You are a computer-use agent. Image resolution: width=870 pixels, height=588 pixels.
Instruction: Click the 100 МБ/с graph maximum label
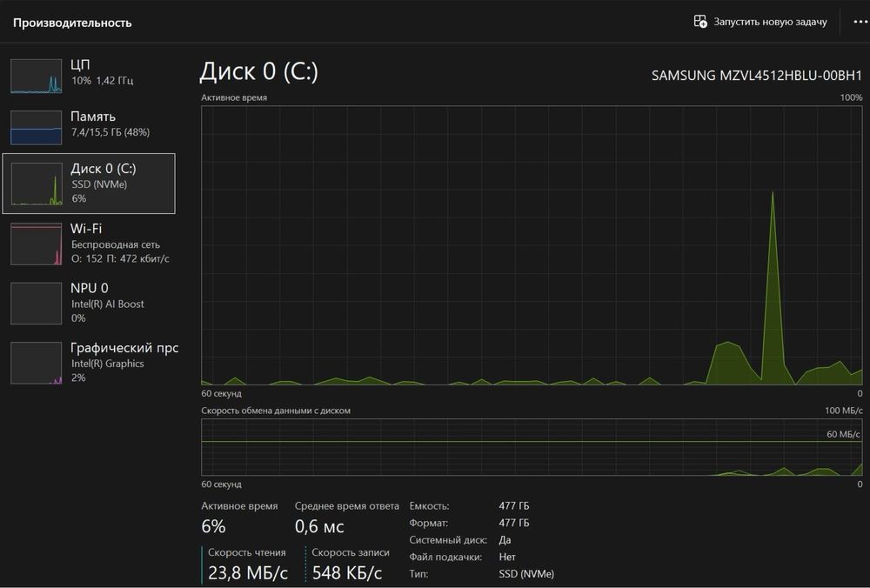844,411
